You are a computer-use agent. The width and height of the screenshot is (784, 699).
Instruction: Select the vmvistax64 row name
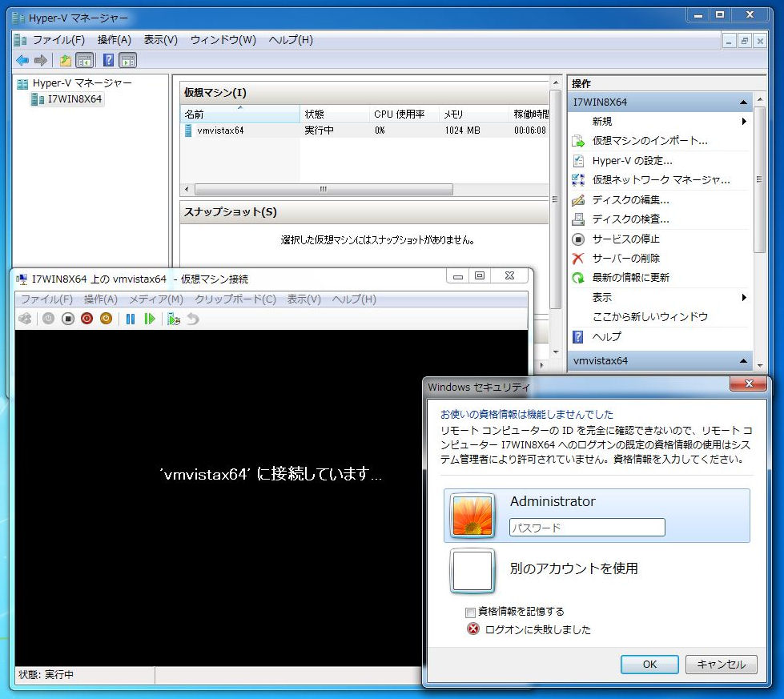220,131
